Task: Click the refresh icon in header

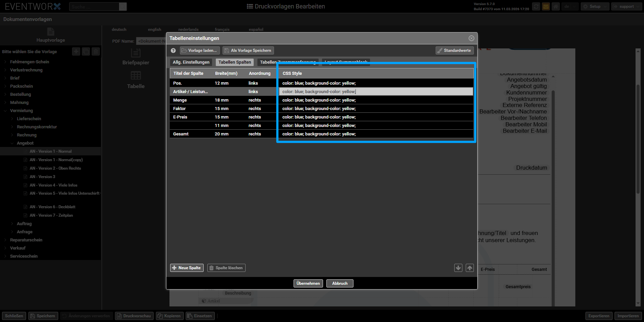Action: (x=536, y=6)
